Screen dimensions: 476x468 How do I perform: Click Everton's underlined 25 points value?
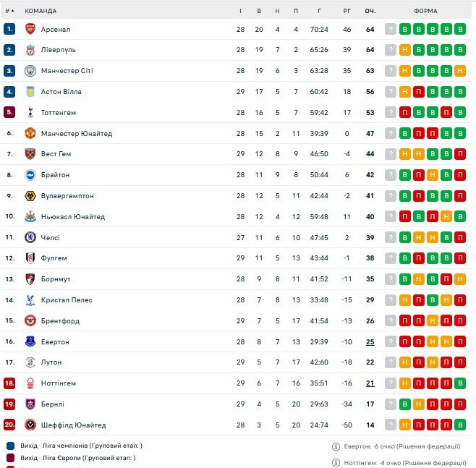click(370, 341)
